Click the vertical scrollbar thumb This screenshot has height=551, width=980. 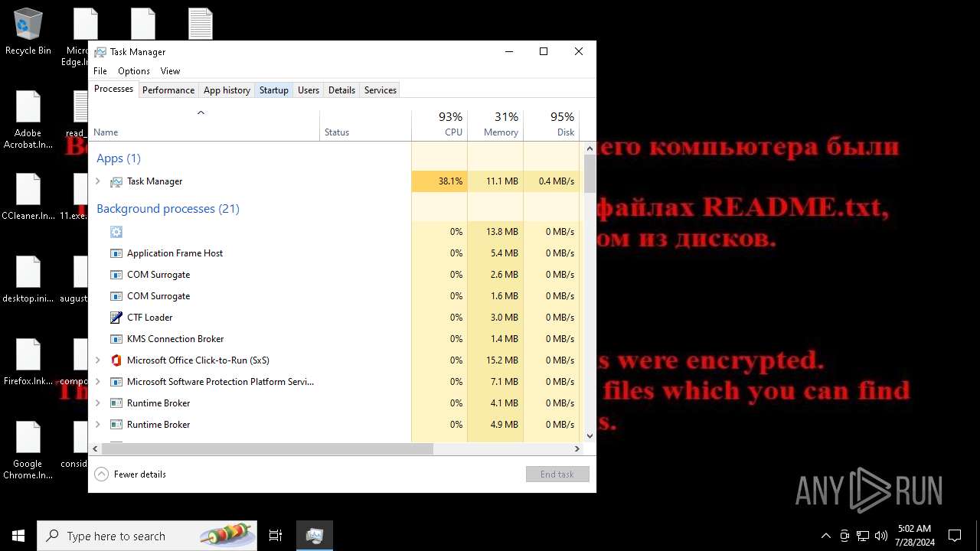(x=590, y=174)
